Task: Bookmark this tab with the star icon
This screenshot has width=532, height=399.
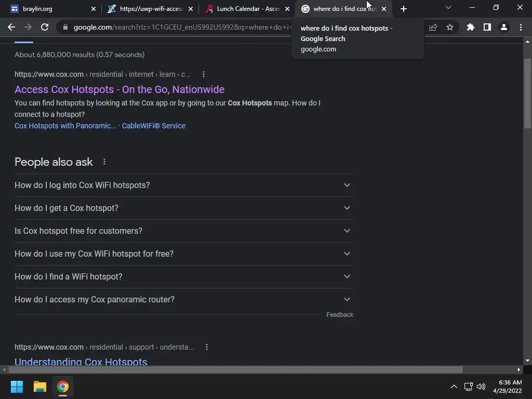Action: click(x=450, y=27)
